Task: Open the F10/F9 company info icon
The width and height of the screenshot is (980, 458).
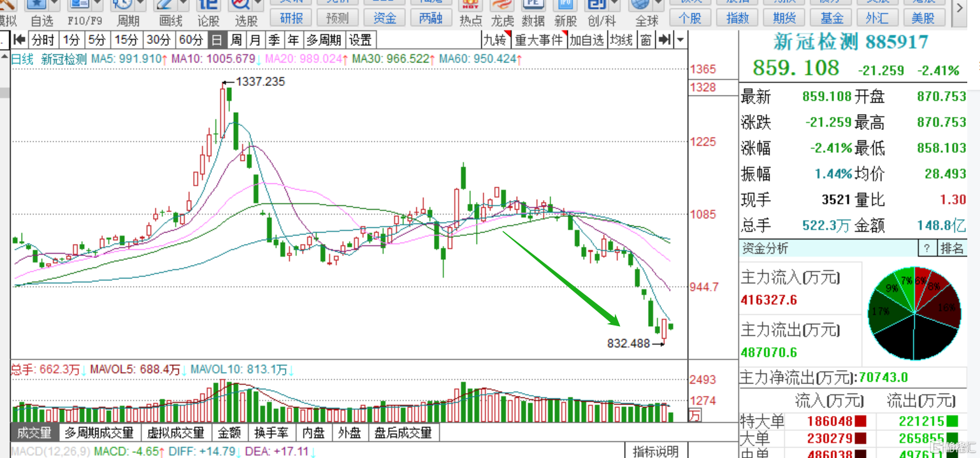Action: point(78,4)
